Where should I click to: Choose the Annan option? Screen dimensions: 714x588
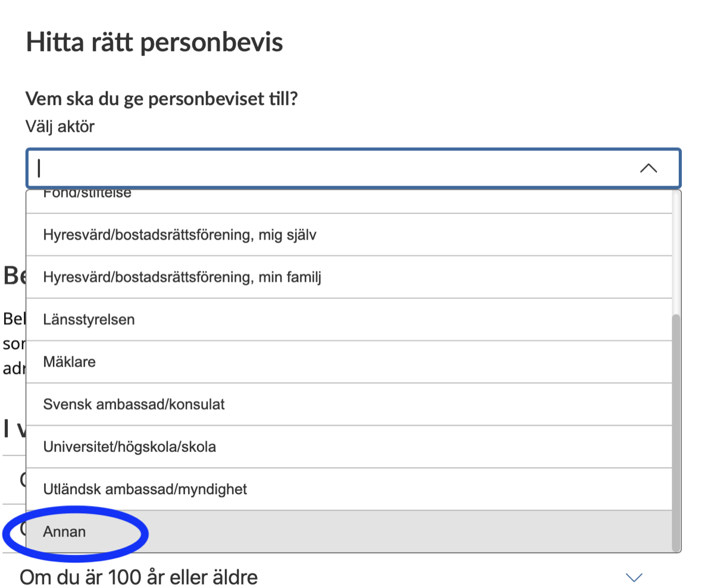pyautogui.click(x=349, y=532)
